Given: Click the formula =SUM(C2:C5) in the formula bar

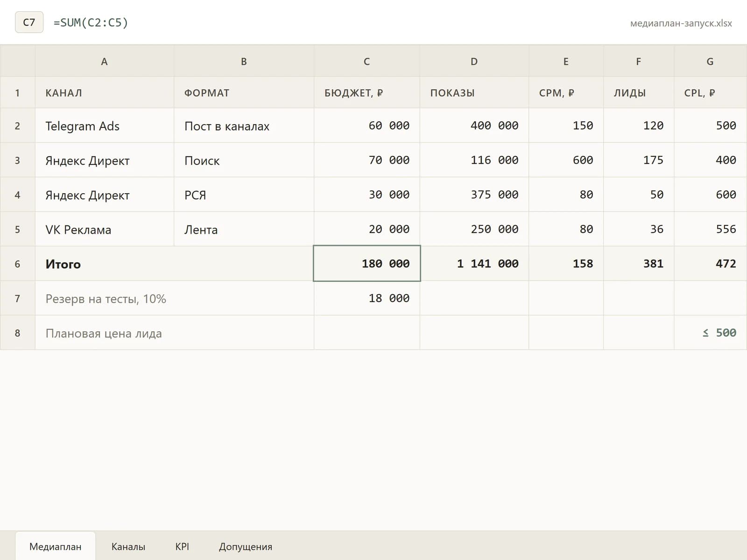Looking at the screenshot, I should [x=91, y=22].
